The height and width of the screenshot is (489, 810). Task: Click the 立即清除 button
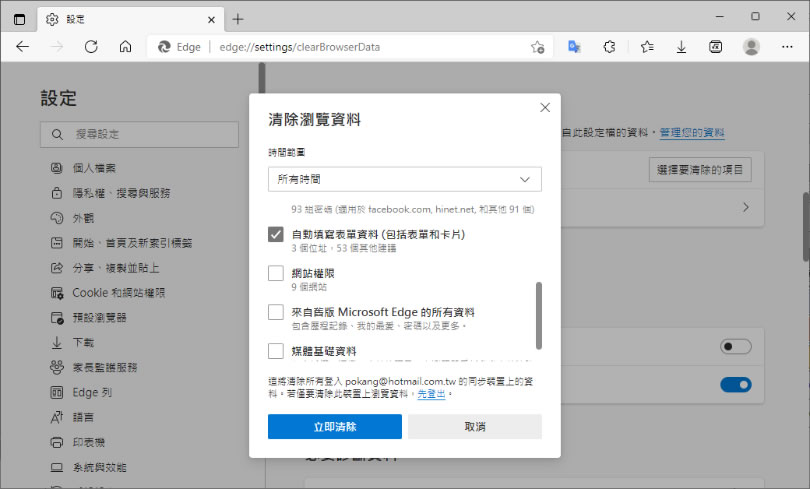click(334, 427)
